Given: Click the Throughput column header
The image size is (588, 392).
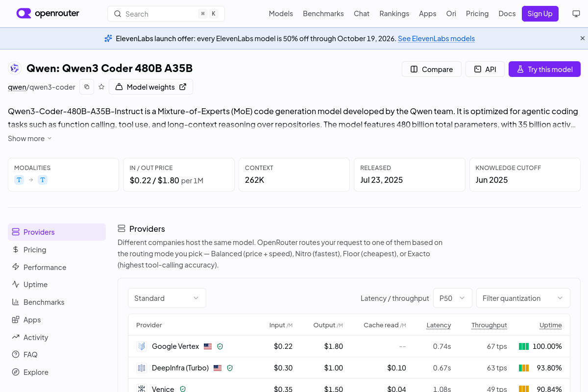Looking at the screenshot, I should click(489, 325).
